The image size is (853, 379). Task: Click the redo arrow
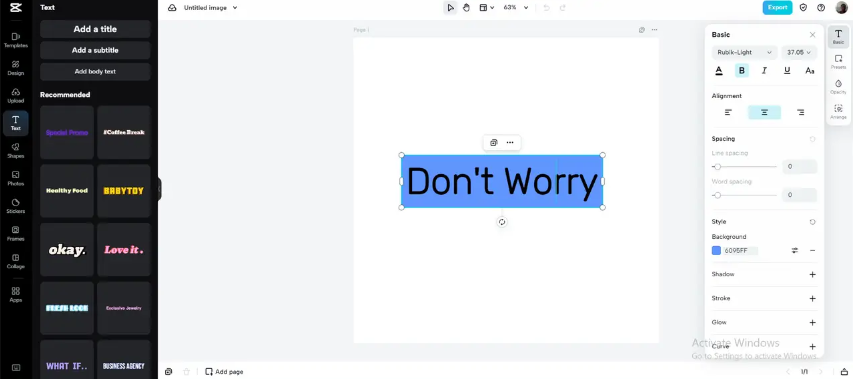pyautogui.click(x=563, y=8)
